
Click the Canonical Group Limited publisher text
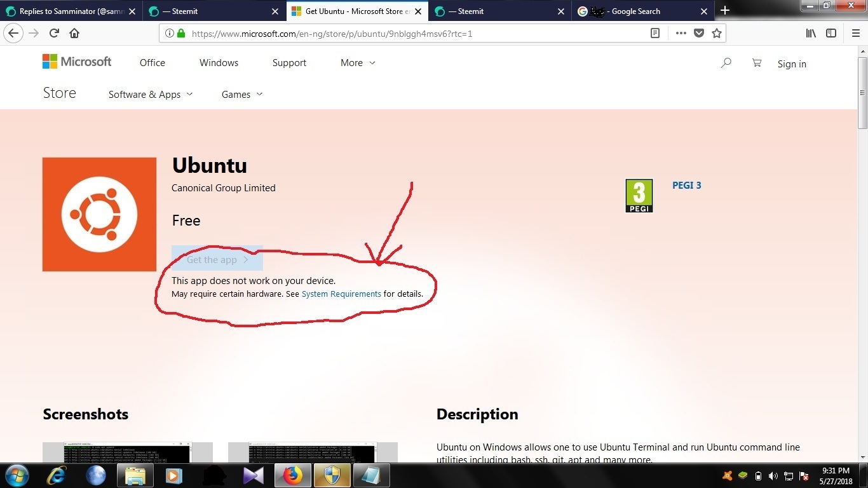coord(224,188)
